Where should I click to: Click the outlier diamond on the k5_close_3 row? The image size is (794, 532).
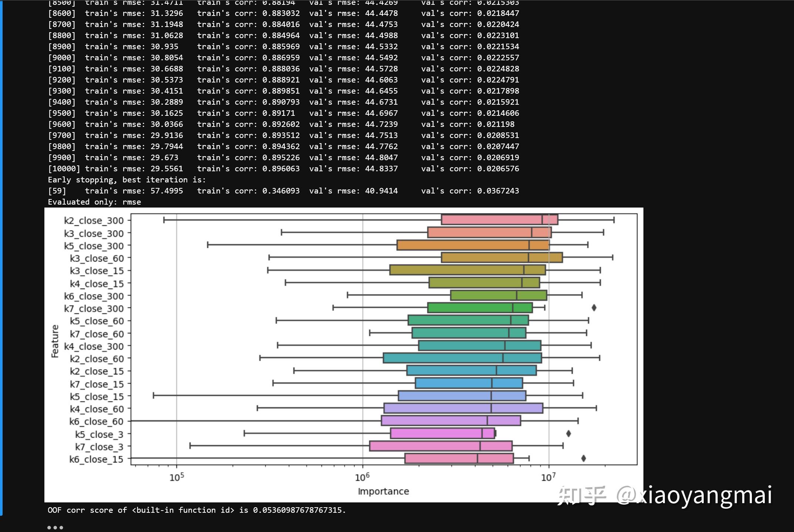(568, 434)
